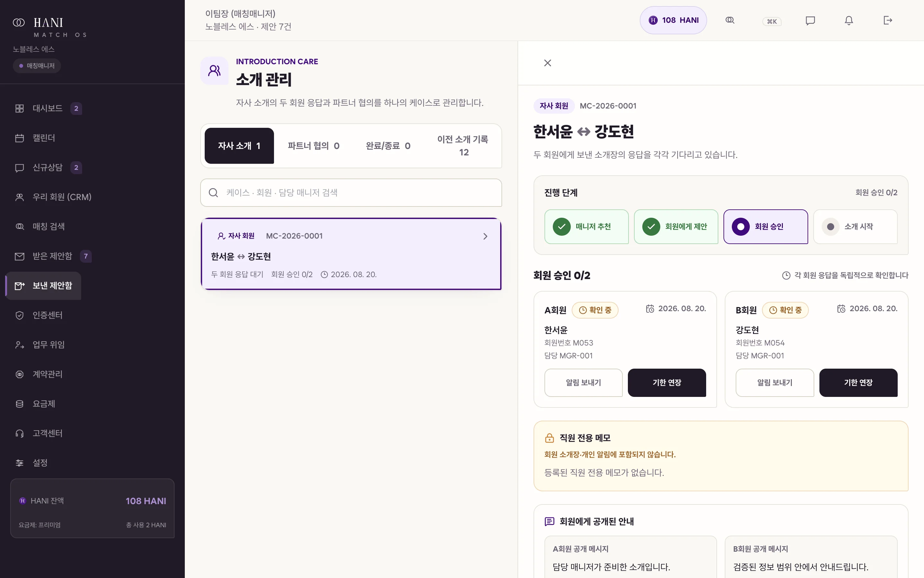924x578 pixels.
Task: Select the 회원 승인 stage
Action: [766, 227]
